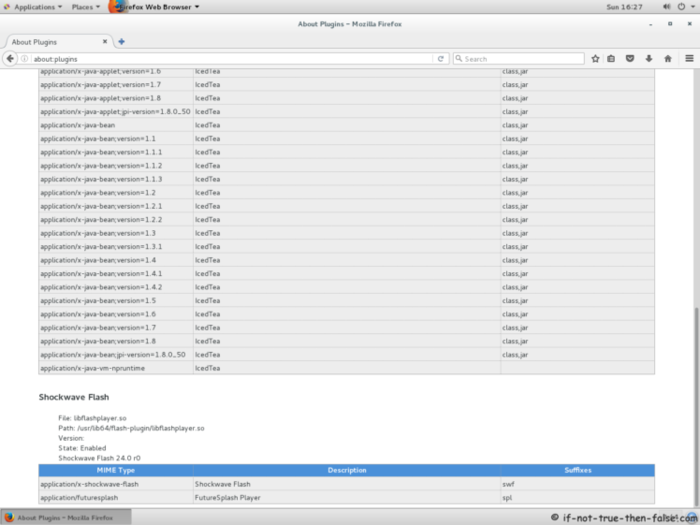The image size is (700, 525).
Task: Select About Plugins taskbar window button
Action: [66, 517]
